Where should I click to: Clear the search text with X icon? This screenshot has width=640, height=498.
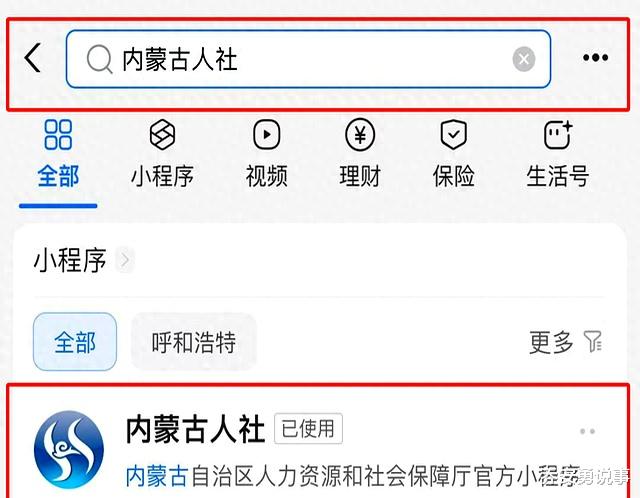point(524,59)
